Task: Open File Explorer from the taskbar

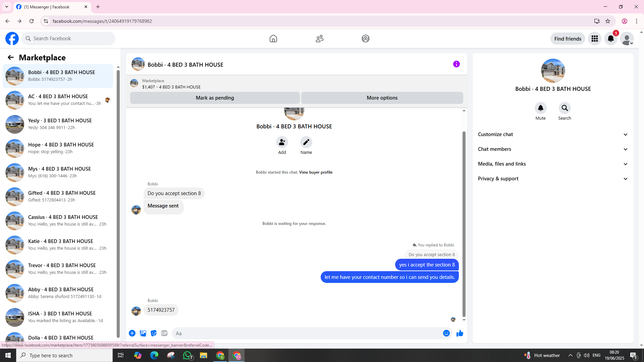Action: pos(204,355)
